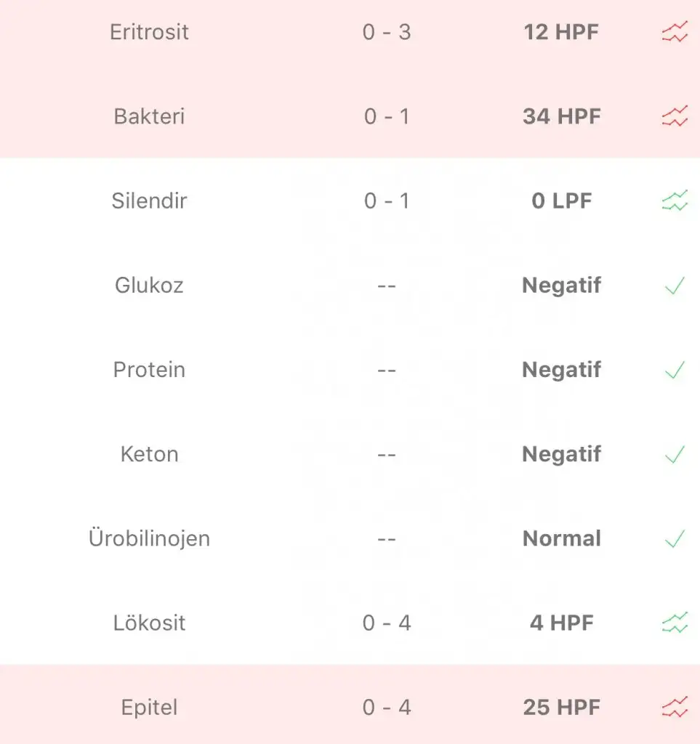Open Lökosit trend graph icon
Image resolution: width=700 pixels, height=744 pixels.
coord(675,623)
